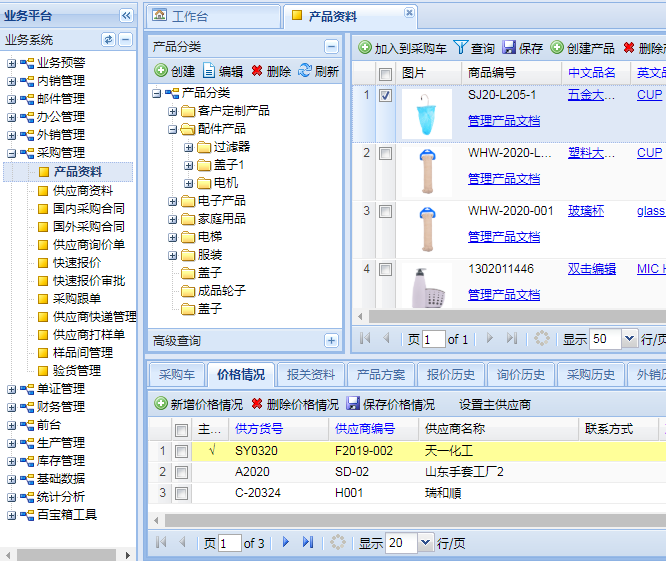
Task: Uncheck the checkbox for product SJ20-L205-1
Action: pyautogui.click(x=385, y=96)
